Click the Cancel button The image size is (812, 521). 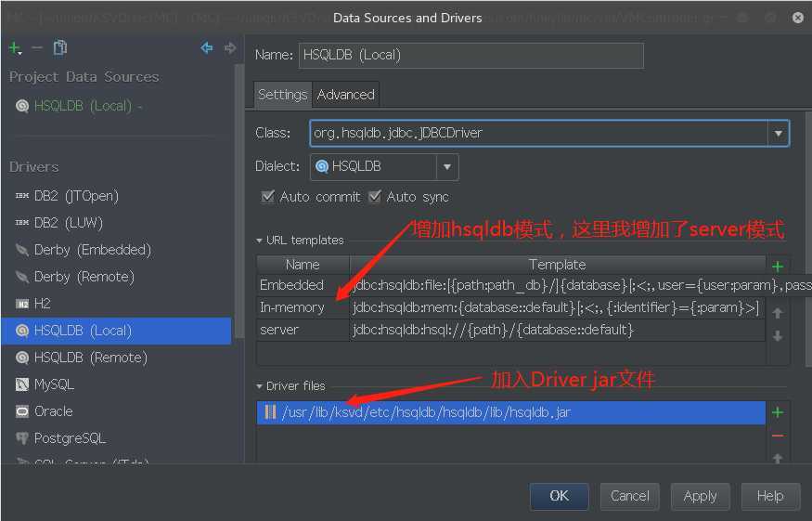point(630,496)
